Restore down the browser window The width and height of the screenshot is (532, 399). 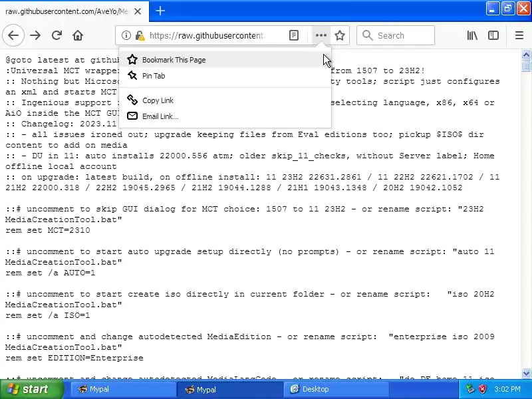click(x=507, y=9)
